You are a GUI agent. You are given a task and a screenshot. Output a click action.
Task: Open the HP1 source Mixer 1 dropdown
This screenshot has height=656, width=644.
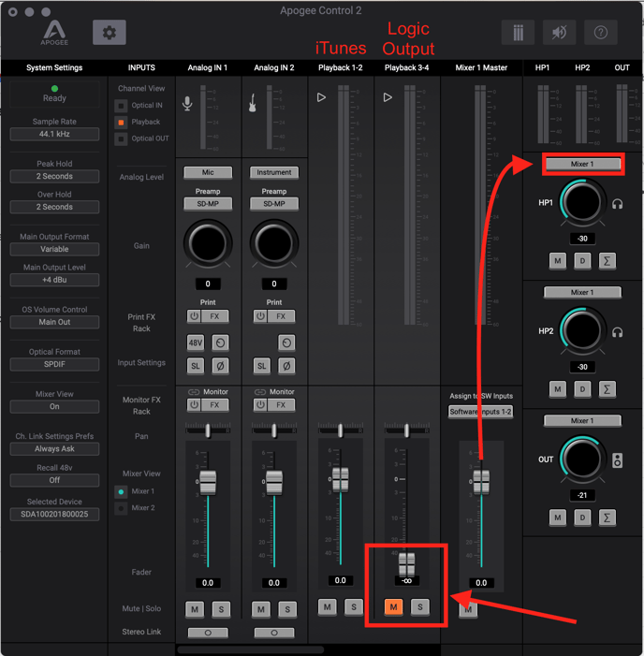pos(582,164)
